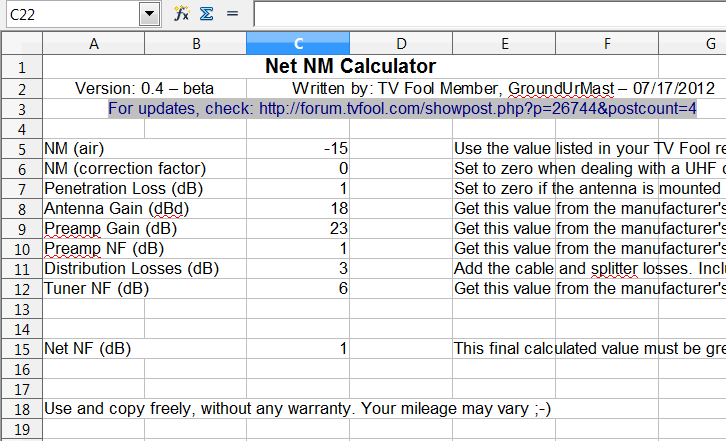Click the Function equals sign icon

click(232, 13)
